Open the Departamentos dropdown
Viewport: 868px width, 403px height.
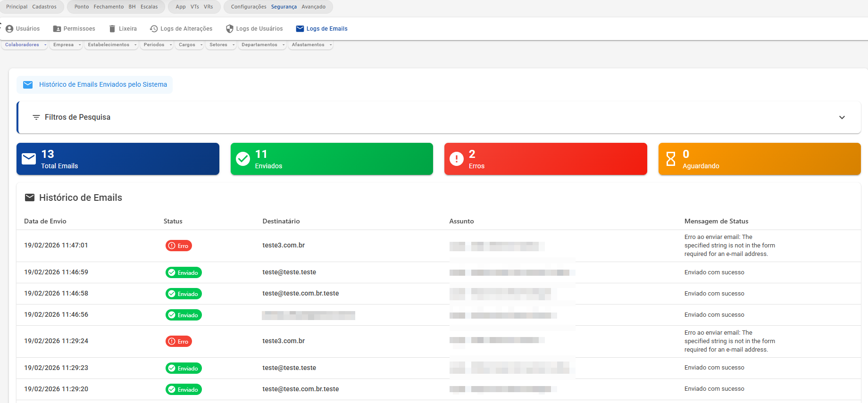point(262,45)
